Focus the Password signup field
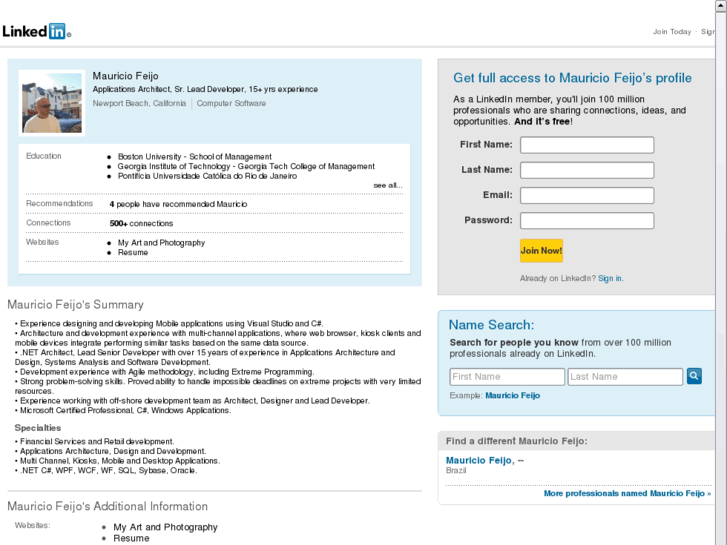The height and width of the screenshot is (545, 727). coord(587,220)
